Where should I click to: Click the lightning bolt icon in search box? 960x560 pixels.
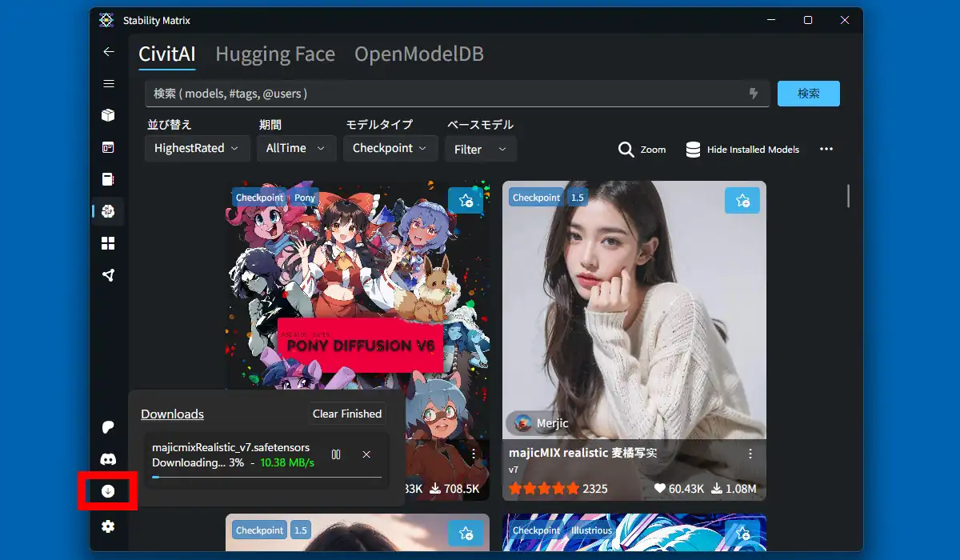click(x=753, y=94)
